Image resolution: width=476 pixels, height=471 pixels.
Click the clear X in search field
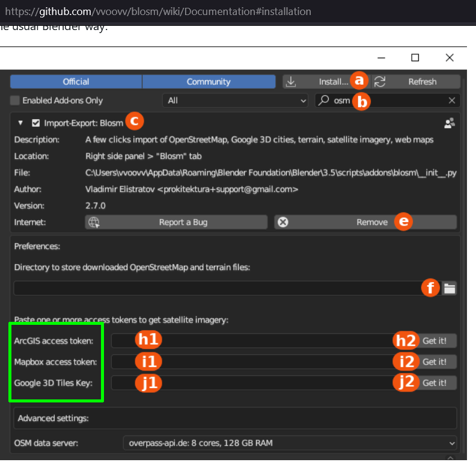(452, 100)
